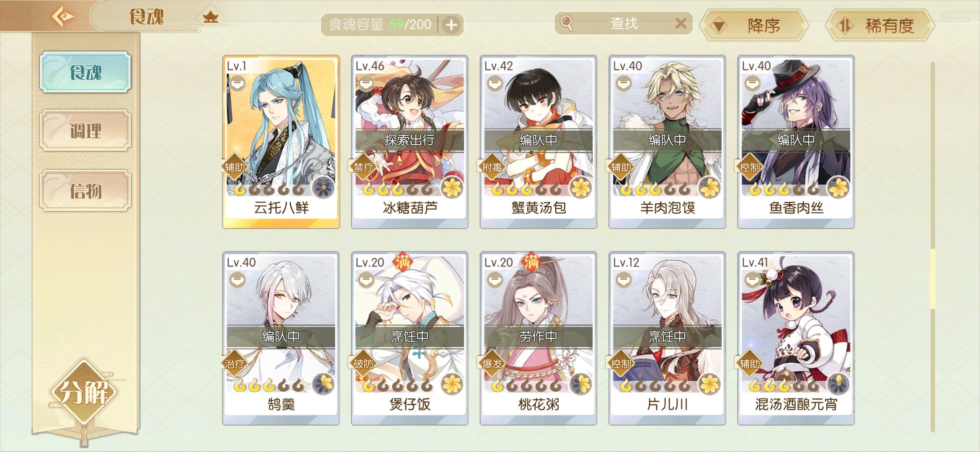This screenshot has width=980, height=452.
Task: Select the 信物 side tab
Action: tap(85, 190)
